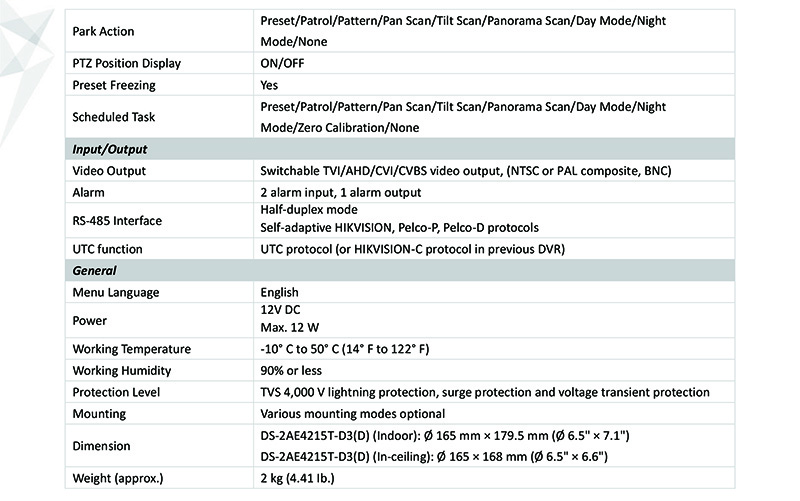Select the Max. 12 W power value
Screen dimensions: 800x501
[x=291, y=329]
